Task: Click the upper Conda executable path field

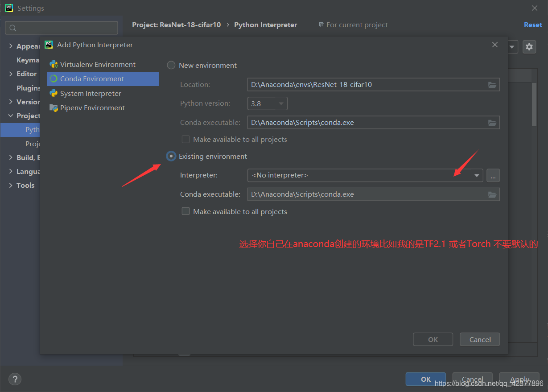Action: 374,122
